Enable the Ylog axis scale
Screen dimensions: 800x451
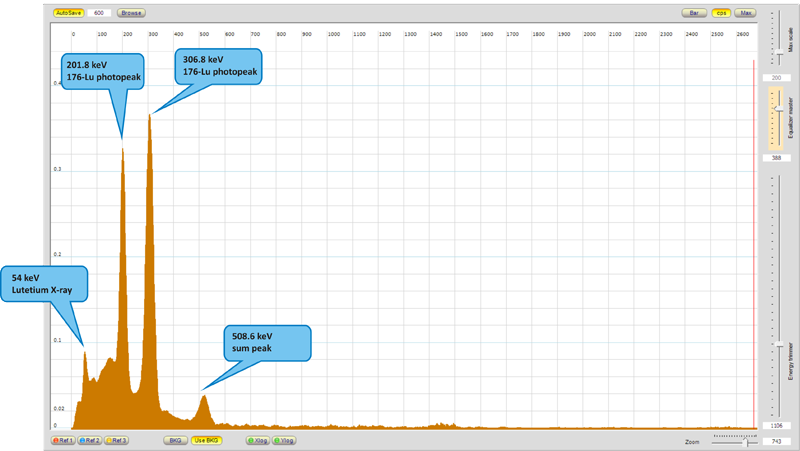[284, 440]
